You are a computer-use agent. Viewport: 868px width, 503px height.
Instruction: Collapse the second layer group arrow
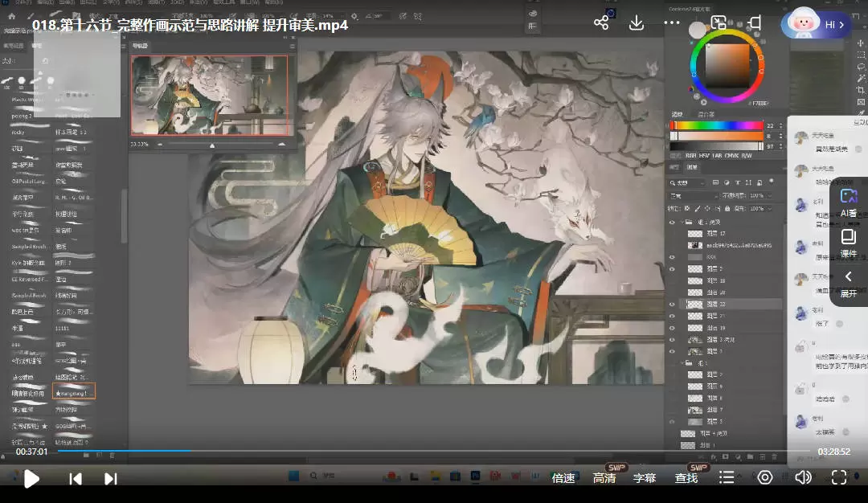coord(682,363)
